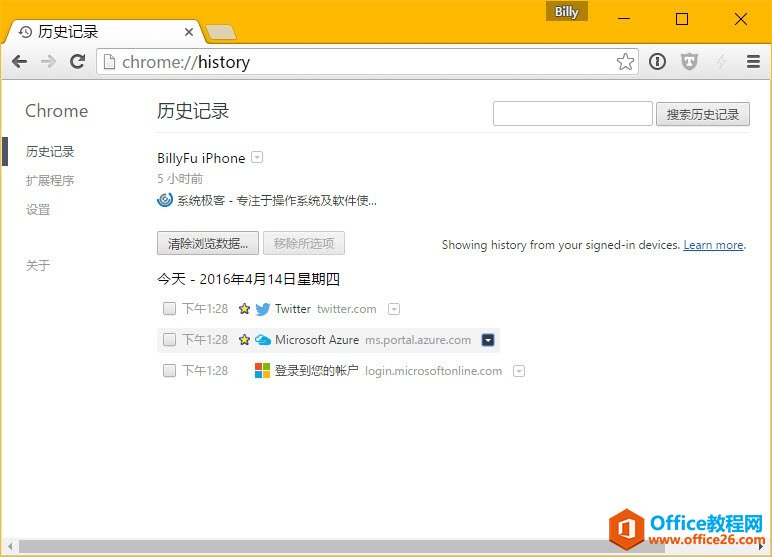Open the 登录到您的帐户 history entry

(317, 370)
